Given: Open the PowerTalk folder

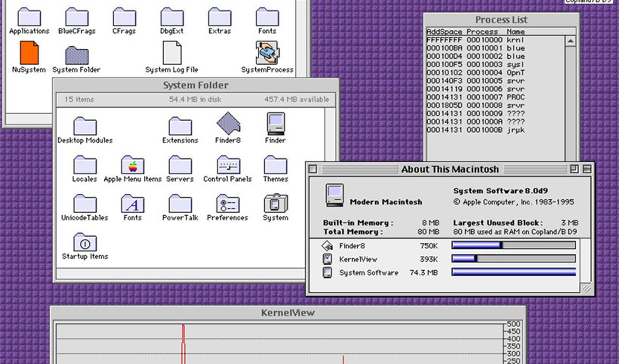Looking at the screenshot, I should pyautogui.click(x=180, y=203).
